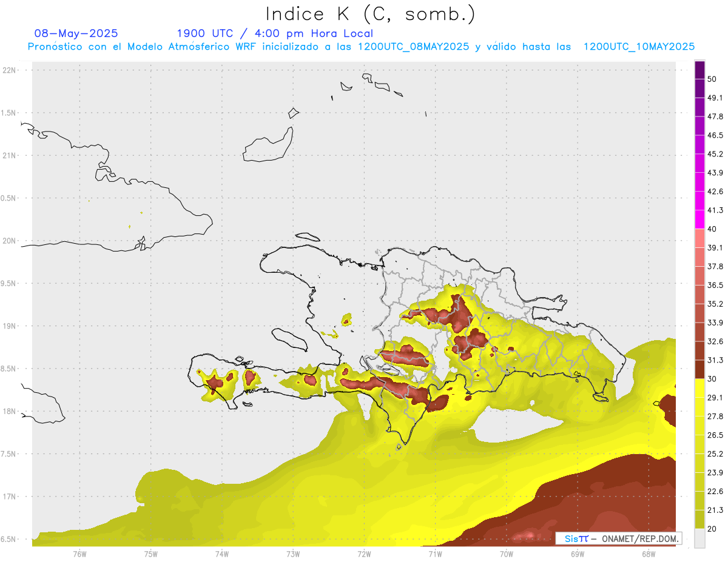Click the "76W" longitude label
This screenshot has width=728, height=562.
[x=79, y=554]
